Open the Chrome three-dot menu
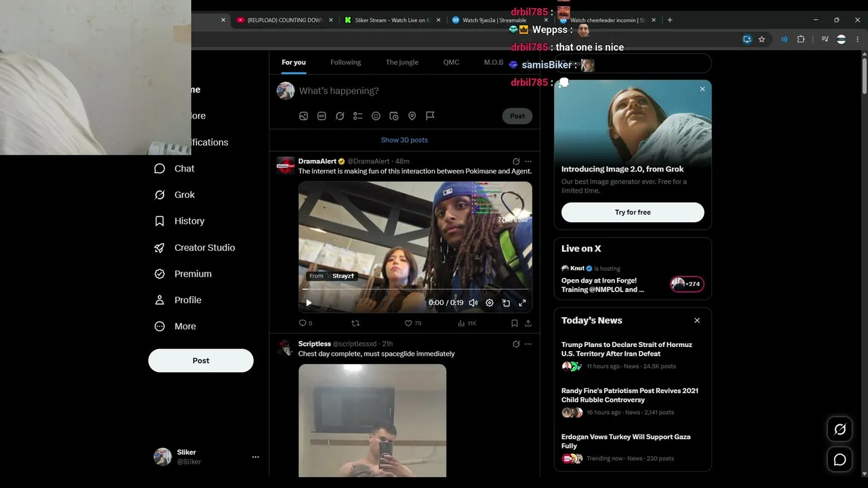Screen dimensions: 868x488 pos(857,39)
